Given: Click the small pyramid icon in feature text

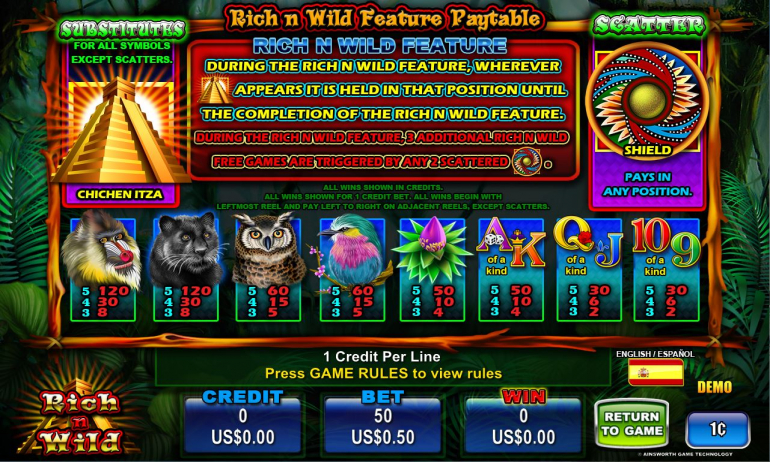Looking at the screenshot, I should (x=214, y=89).
